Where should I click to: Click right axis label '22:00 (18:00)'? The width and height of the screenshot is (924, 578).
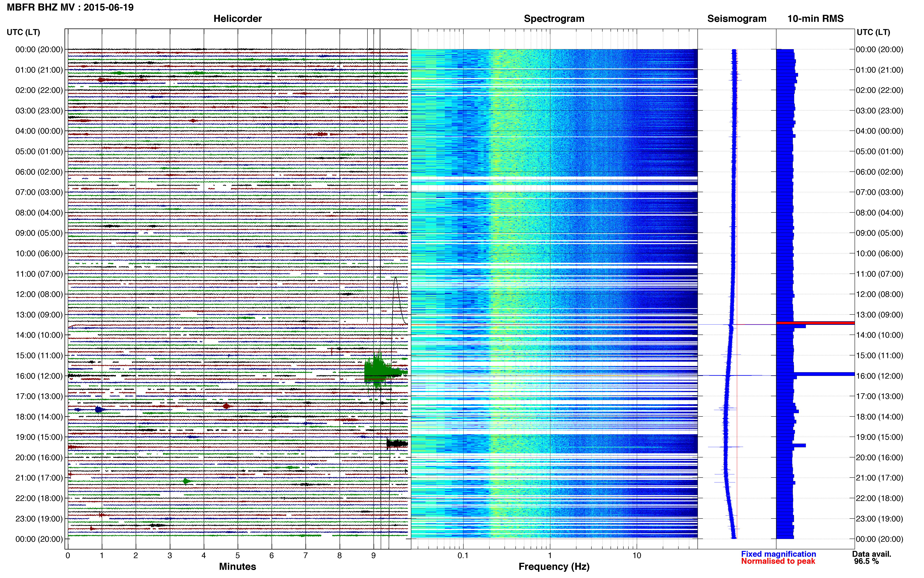click(x=879, y=498)
